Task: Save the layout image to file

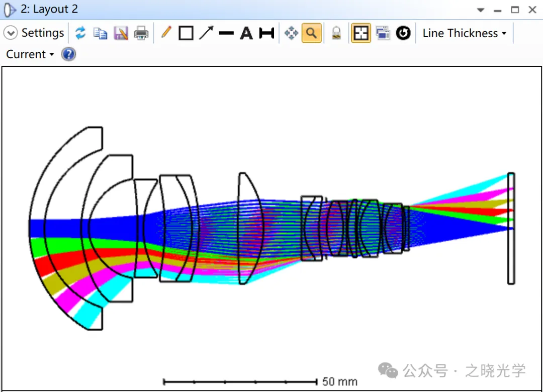Action: (x=121, y=34)
